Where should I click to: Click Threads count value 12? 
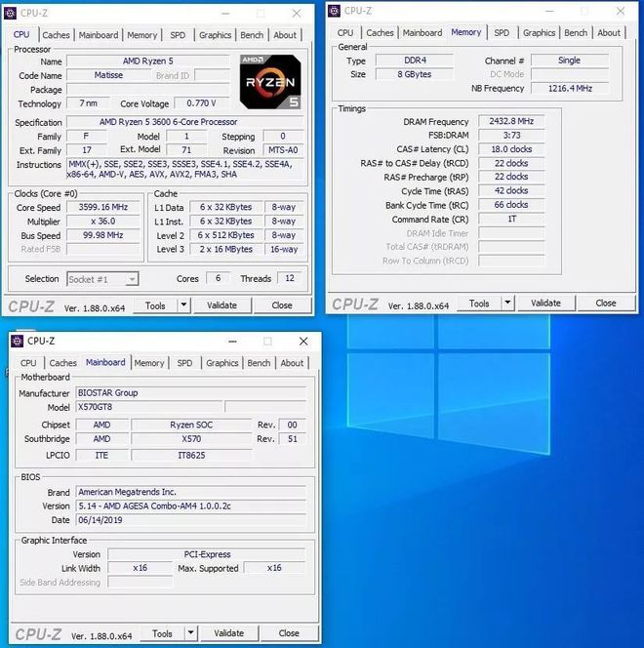pos(290,278)
